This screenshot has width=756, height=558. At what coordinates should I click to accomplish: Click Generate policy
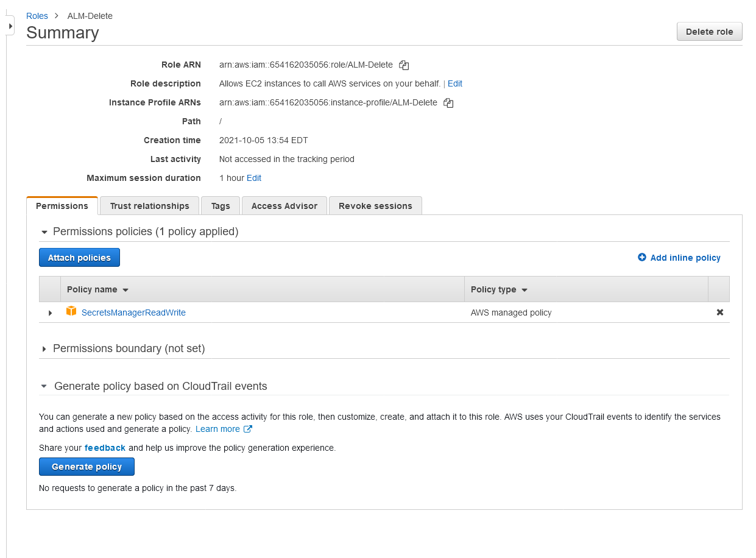(x=87, y=466)
